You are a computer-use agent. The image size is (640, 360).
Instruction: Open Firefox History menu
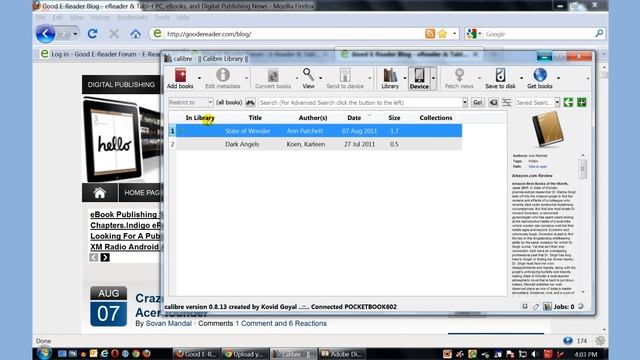[100, 18]
